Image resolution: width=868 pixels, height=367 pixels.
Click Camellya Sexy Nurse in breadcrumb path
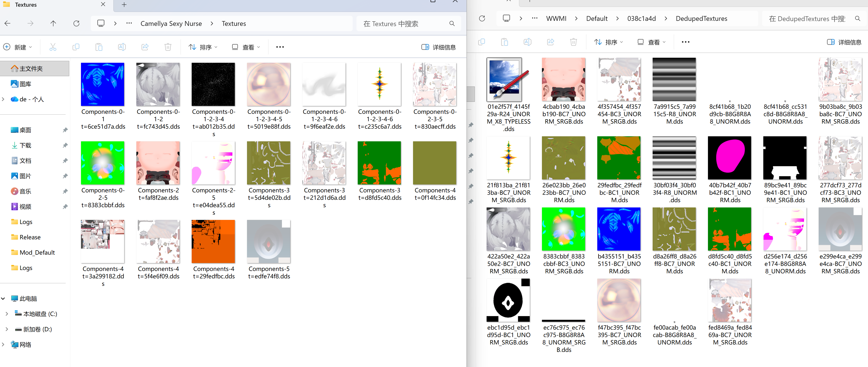(x=171, y=23)
